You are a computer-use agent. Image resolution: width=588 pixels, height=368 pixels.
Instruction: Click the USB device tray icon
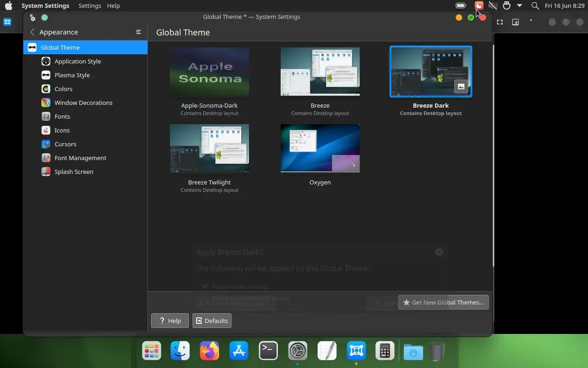pos(507,6)
